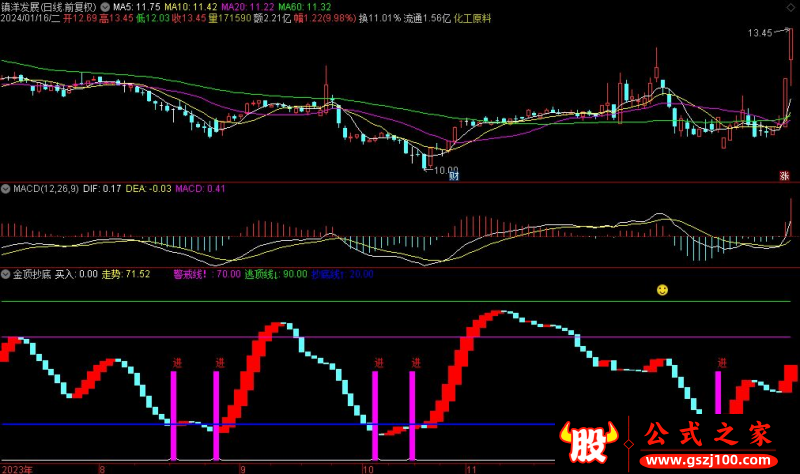The height and width of the screenshot is (474, 800).
Task: Click the blue 财 marker on the price chart
Action: point(454,176)
